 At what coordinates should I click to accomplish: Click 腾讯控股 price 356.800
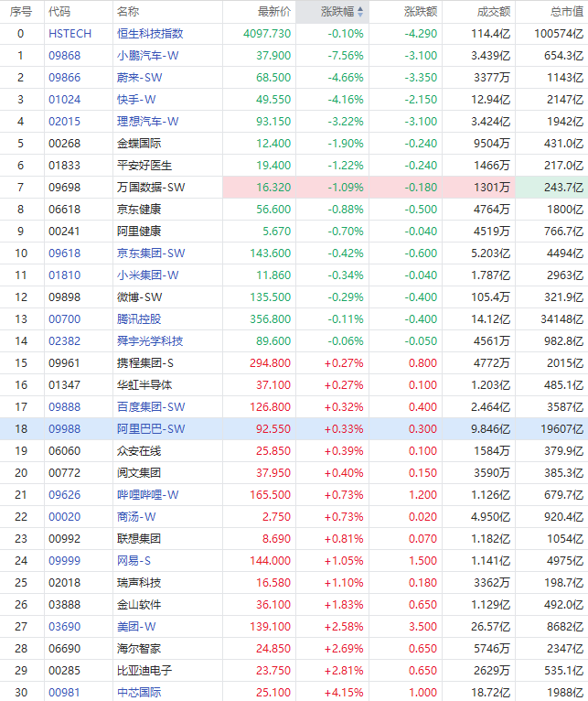(271, 318)
